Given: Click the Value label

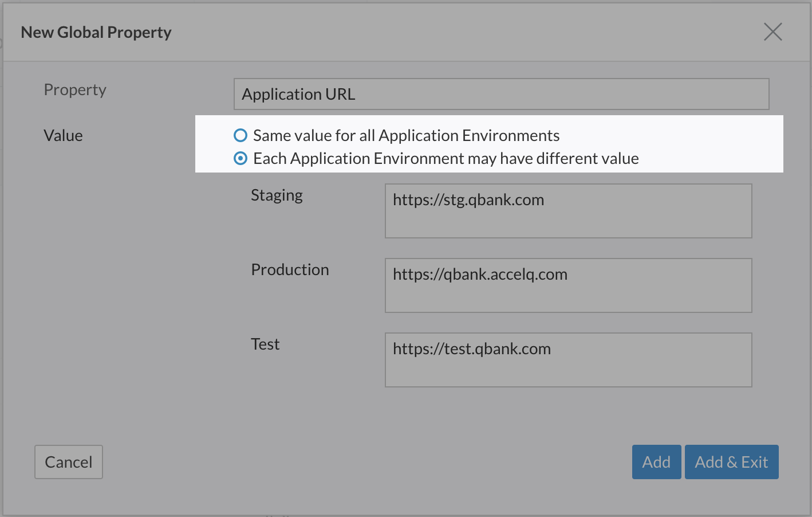Looking at the screenshot, I should (x=63, y=135).
